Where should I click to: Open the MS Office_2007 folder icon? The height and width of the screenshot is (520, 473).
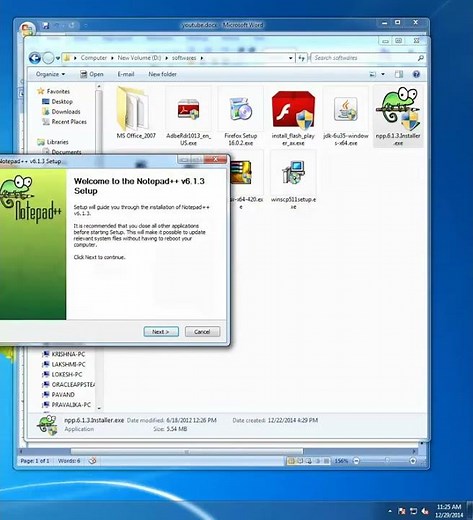[x=133, y=109]
